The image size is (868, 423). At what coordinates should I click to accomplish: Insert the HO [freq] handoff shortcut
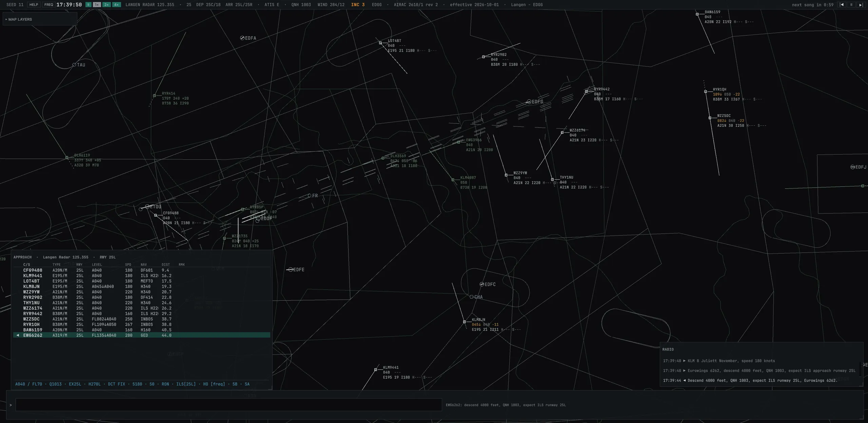[214, 384]
